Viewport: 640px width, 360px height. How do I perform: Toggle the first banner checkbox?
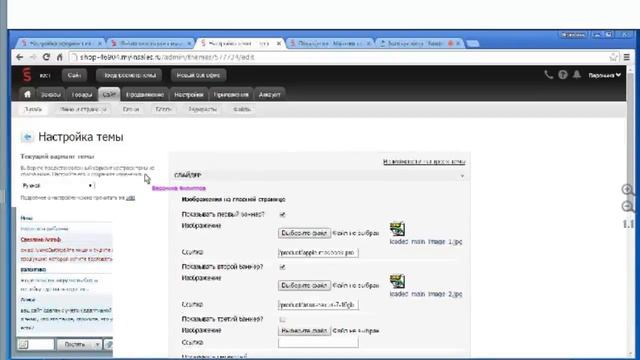[x=282, y=214]
